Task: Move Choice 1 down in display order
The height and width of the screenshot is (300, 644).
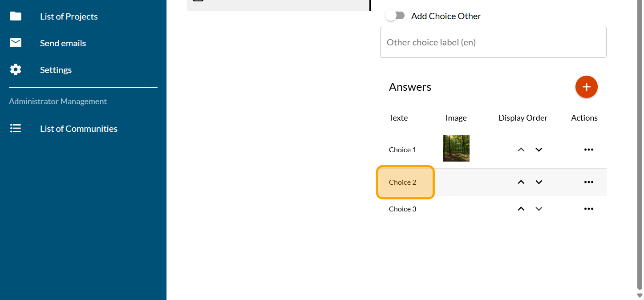Action: [x=539, y=150]
